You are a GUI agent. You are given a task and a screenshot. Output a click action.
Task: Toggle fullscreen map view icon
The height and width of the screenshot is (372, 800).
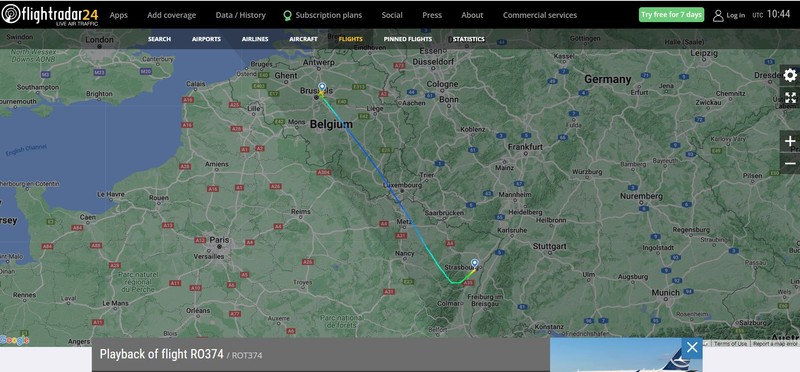click(x=790, y=97)
